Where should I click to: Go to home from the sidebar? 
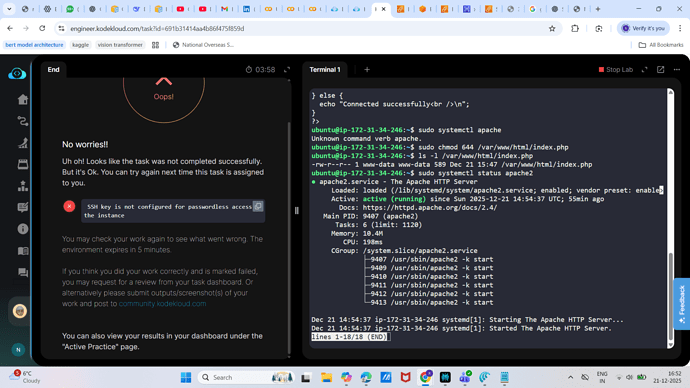coord(23,99)
